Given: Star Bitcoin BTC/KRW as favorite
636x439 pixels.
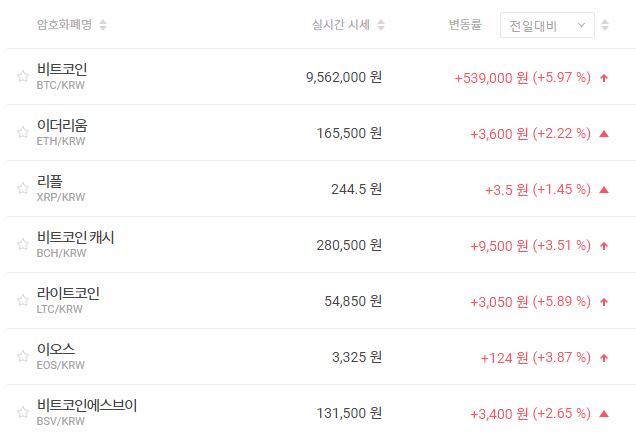Looking at the screenshot, I should coord(22,76).
